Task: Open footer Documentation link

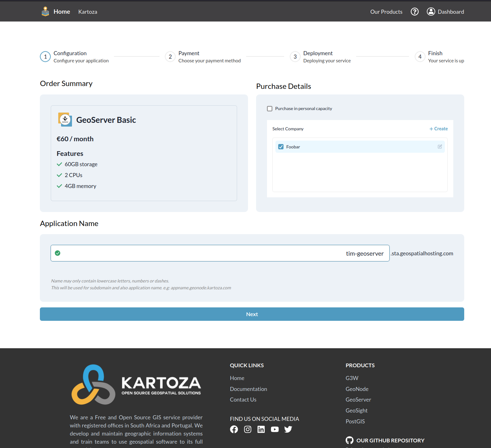Action: 249,389
